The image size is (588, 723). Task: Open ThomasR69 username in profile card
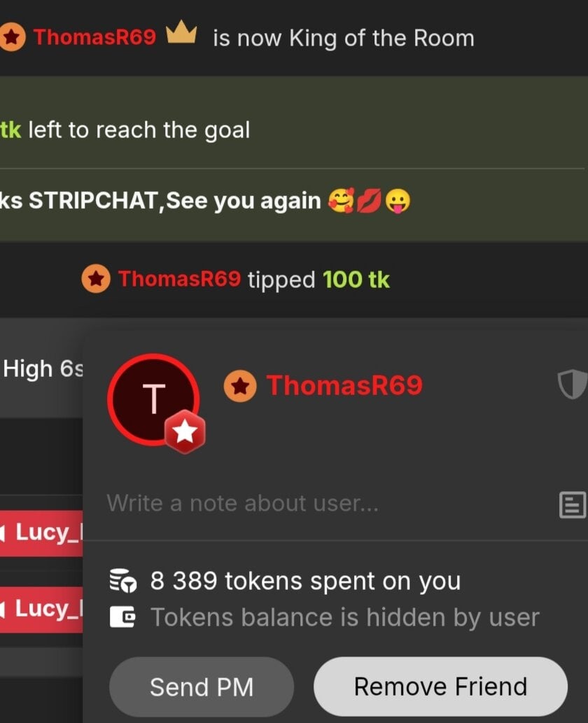pyautogui.click(x=344, y=385)
